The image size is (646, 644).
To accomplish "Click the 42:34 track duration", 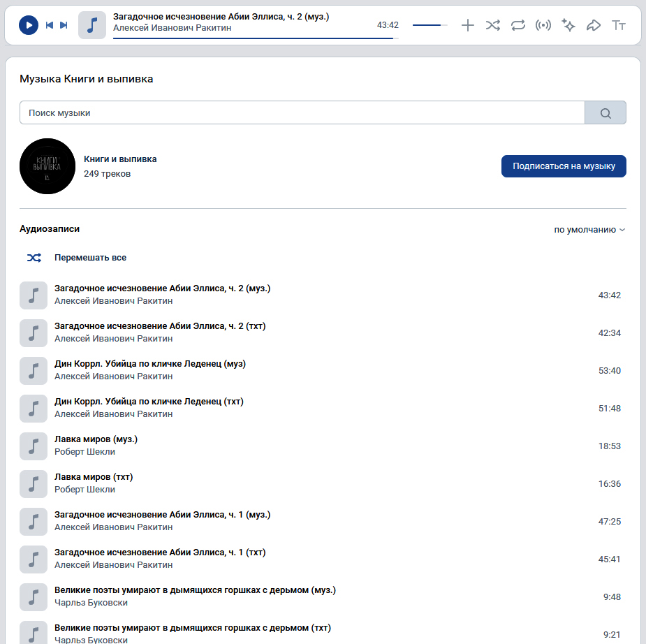I will coord(609,333).
